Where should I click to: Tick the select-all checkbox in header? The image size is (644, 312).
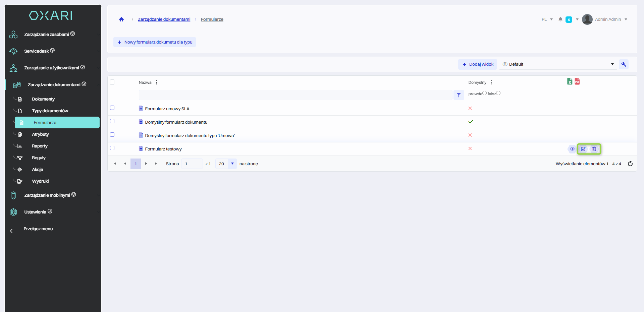pos(112,82)
